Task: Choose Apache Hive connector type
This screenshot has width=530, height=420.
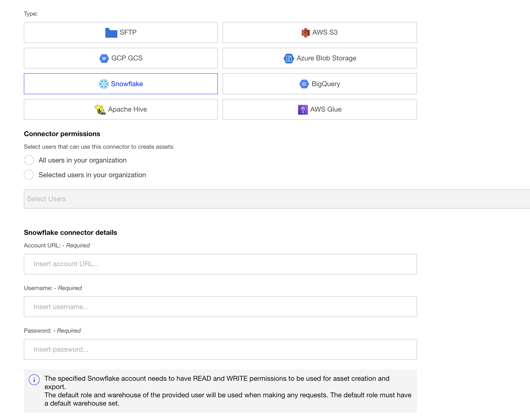Action: pyautogui.click(x=121, y=109)
